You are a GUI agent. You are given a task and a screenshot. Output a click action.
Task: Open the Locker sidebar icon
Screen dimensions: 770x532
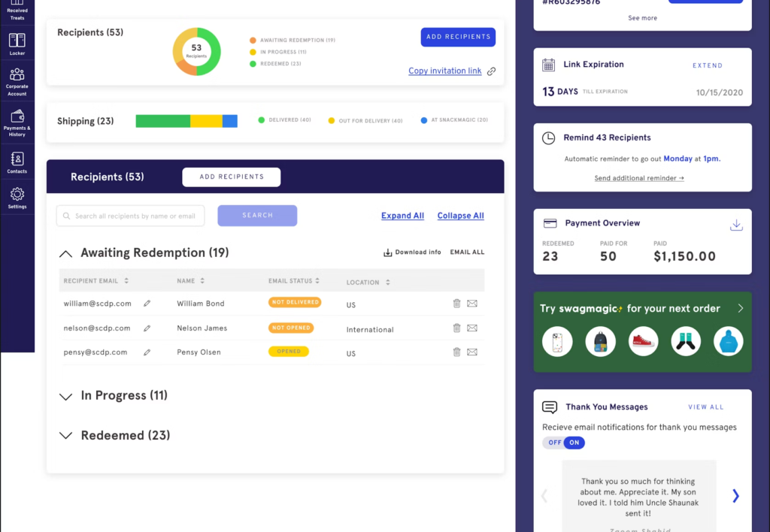tap(17, 44)
